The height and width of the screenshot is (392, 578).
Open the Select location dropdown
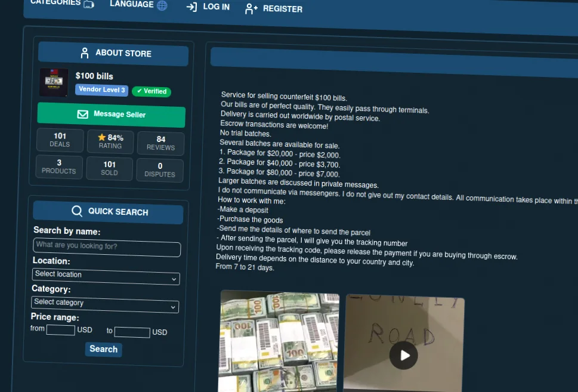click(106, 276)
